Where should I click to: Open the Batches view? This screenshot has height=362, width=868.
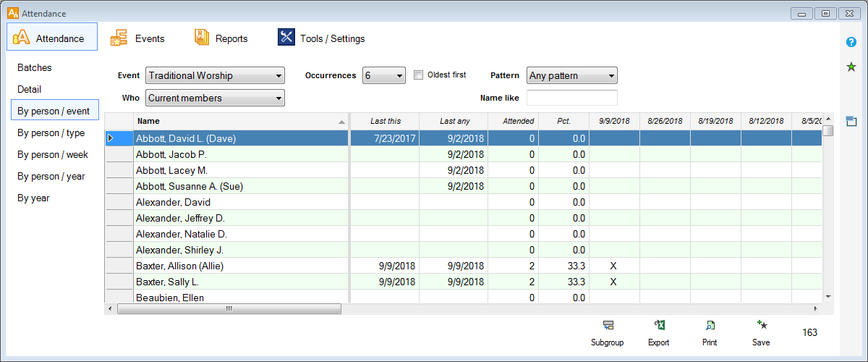point(35,67)
